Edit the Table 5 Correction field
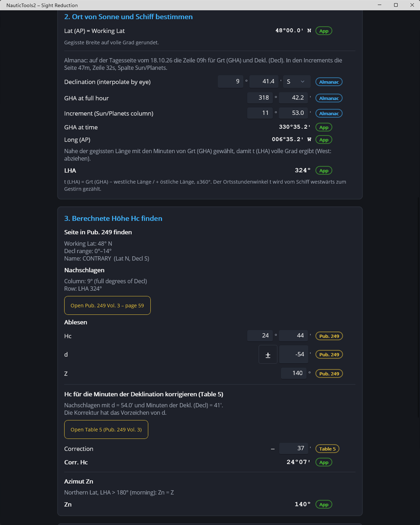 click(294, 448)
